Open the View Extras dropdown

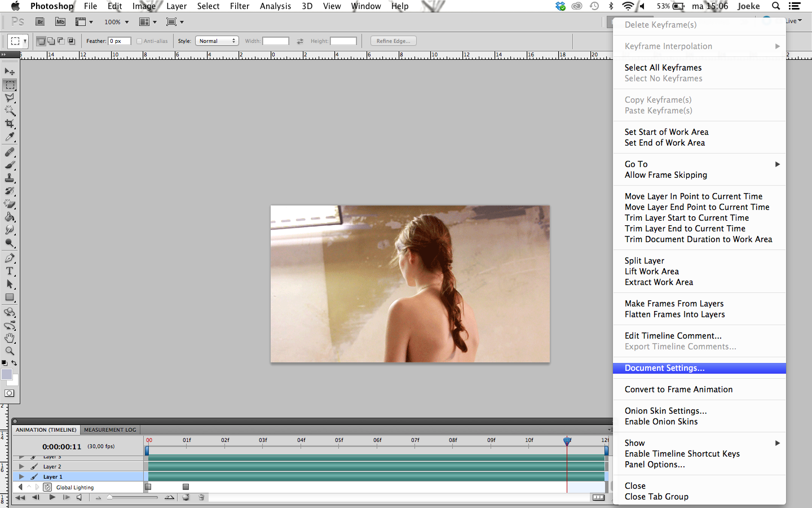(x=84, y=22)
